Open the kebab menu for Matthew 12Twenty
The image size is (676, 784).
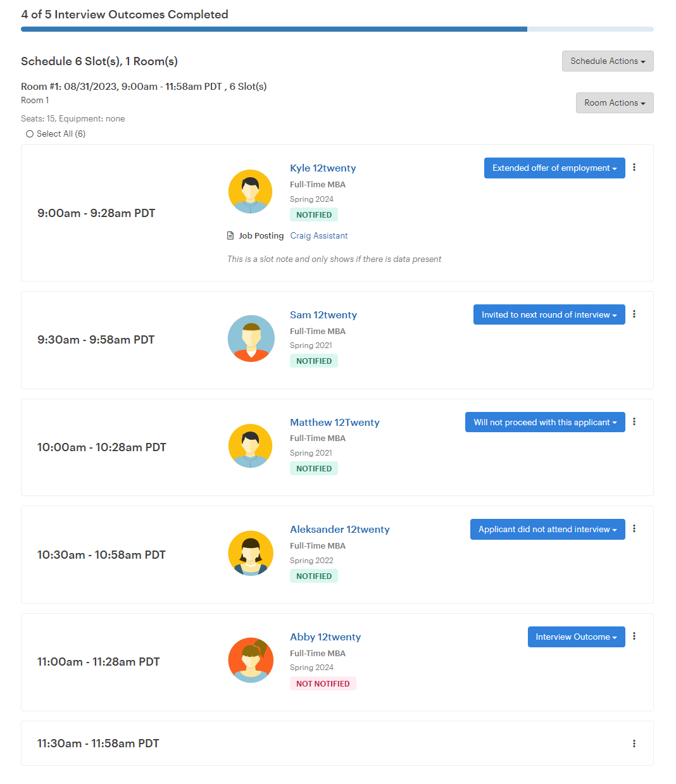point(634,422)
